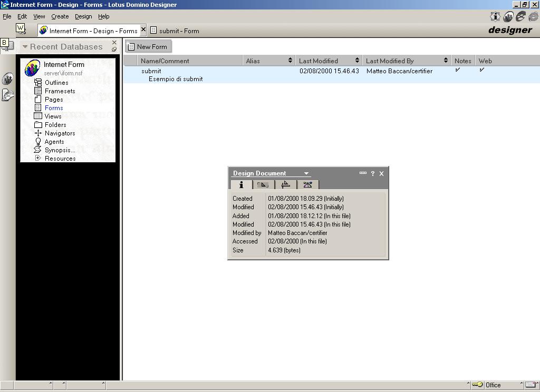Image resolution: width=540 pixels, height=392 pixels.
Task: Select the submit form row
Action: pos(331,75)
